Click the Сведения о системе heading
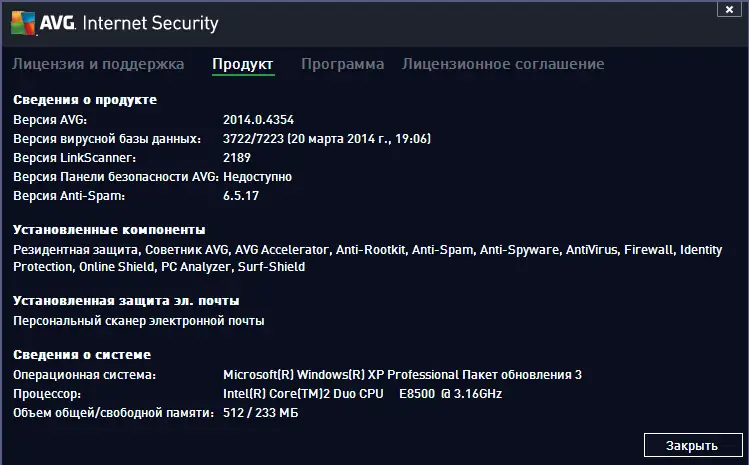 pyautogui.click(x=82, y=355)
